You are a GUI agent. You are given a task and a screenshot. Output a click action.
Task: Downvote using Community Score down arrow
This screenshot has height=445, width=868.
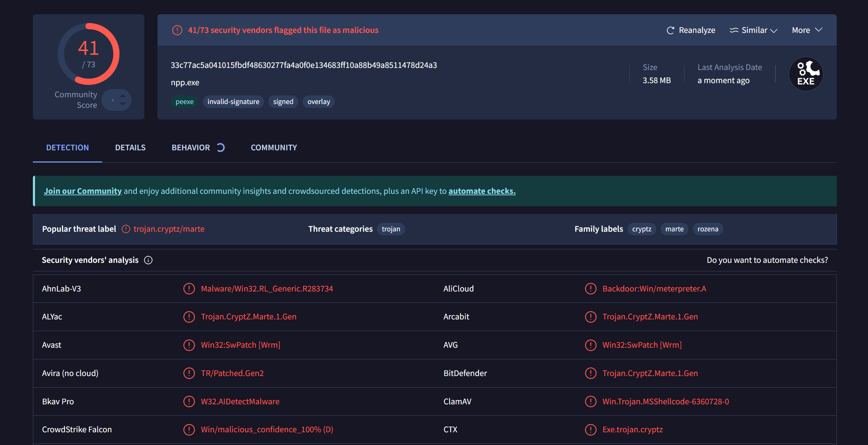coord(123,104)
